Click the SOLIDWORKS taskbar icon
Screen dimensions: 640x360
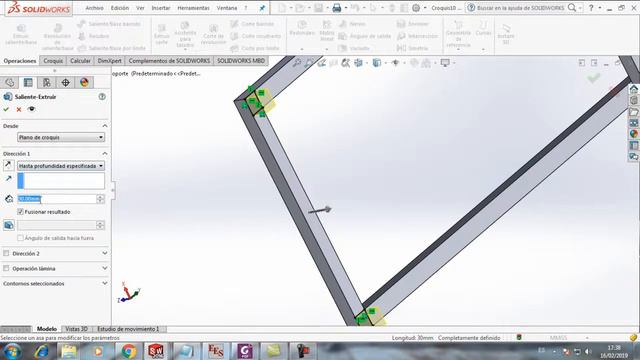[156, 351]
